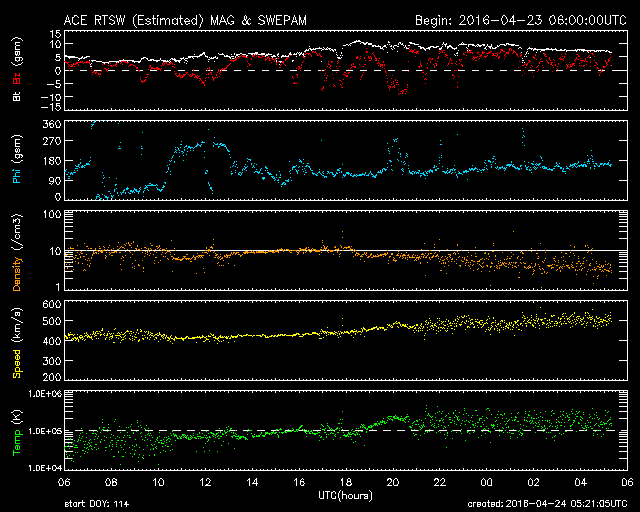Click the green 'Temp (K)' axis label

(x=17, y=432)
